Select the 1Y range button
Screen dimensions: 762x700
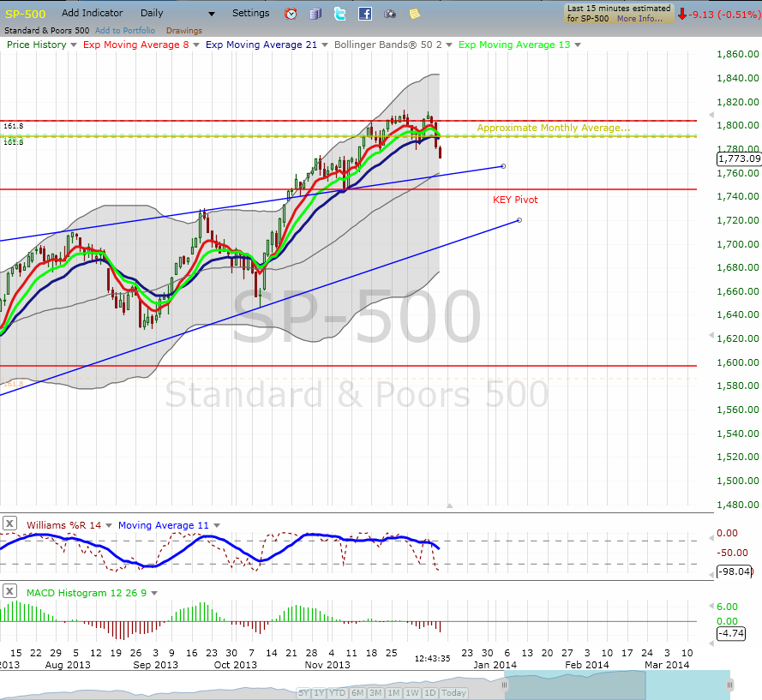click(319, 692)
